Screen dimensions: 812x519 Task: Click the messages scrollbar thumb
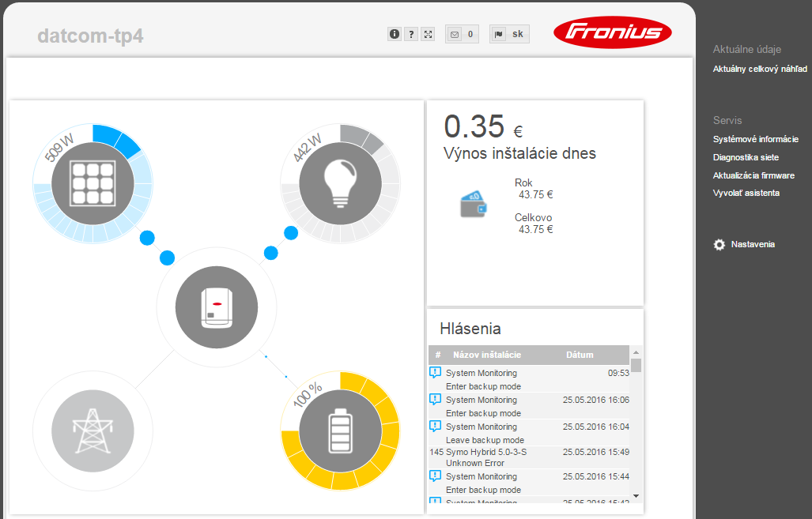tap(636, 365)
